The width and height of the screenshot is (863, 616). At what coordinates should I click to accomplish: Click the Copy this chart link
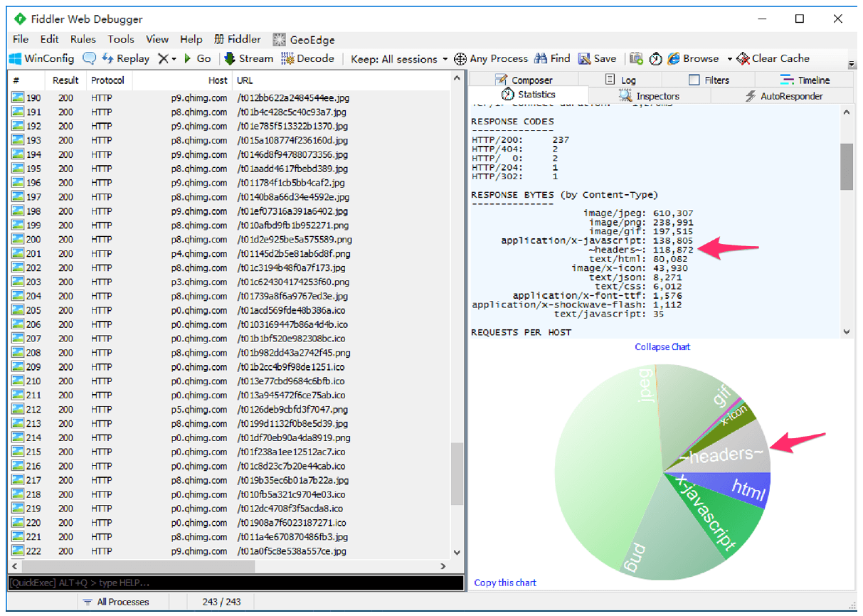pos(505,583)
